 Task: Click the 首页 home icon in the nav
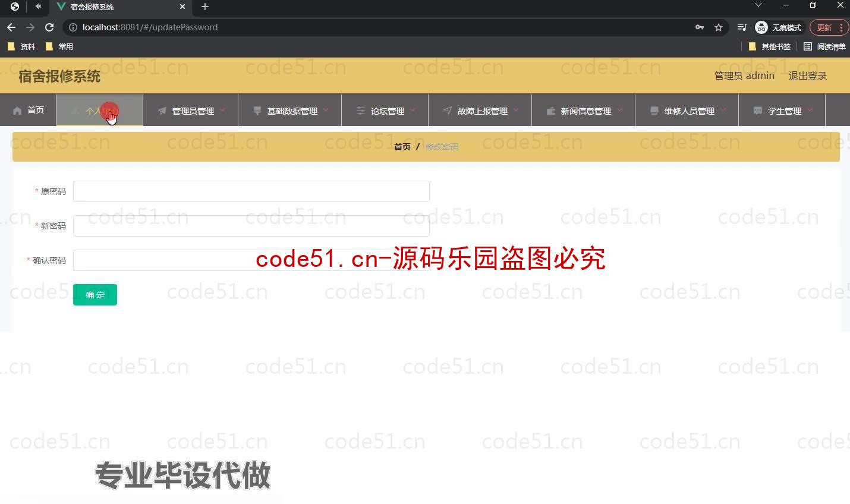click(x=17, y=111)
